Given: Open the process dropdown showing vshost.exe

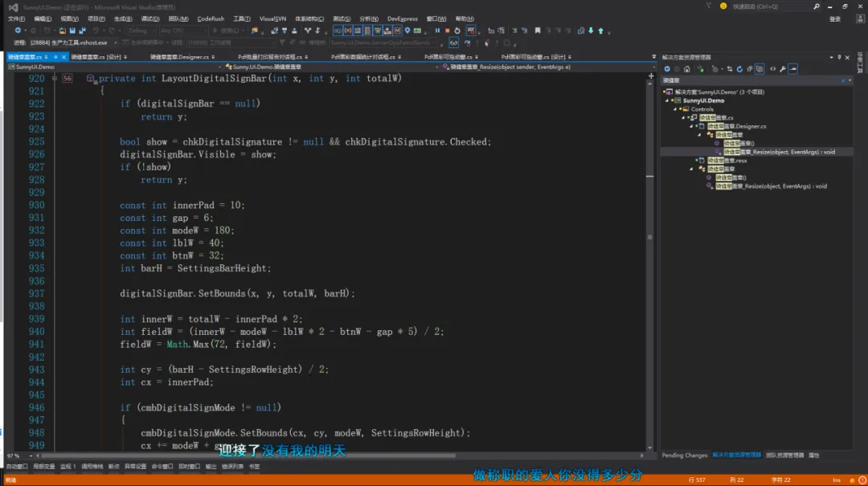Looking at the screenshot, I should 74,43.
